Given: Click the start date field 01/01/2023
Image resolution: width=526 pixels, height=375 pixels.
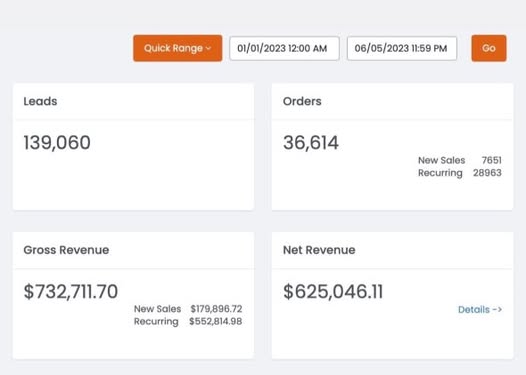Looking at the screenshot, I should (x=284, y=48).
